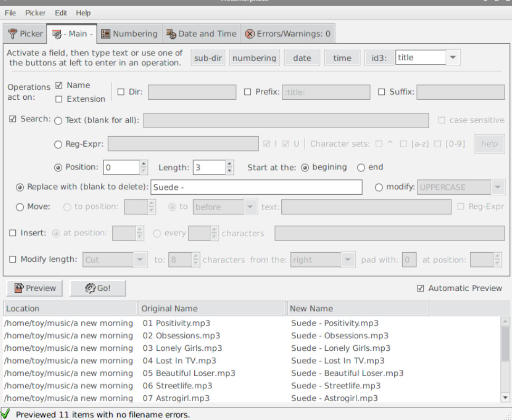Select the modify radio button
The width and height of the screenshot is (512, 420).
coord(379,187)
